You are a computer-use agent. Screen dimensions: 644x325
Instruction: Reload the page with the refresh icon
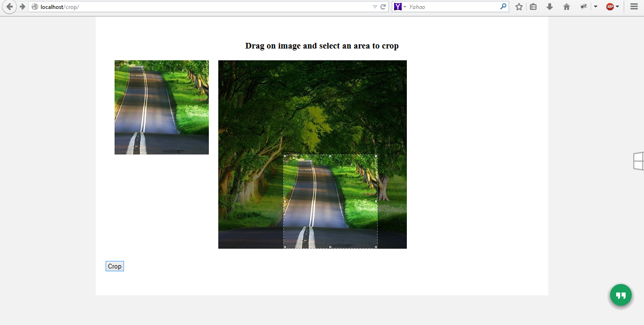pos(383,7)
